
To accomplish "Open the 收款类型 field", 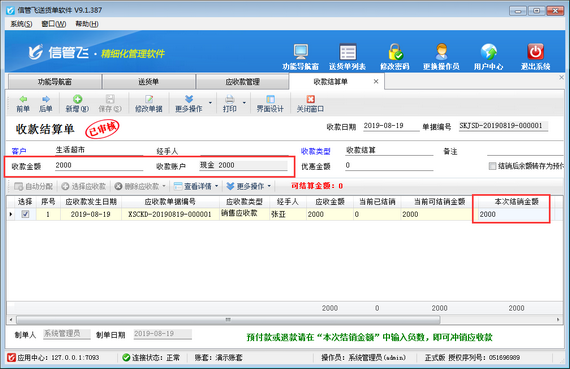I will (389, 150).
